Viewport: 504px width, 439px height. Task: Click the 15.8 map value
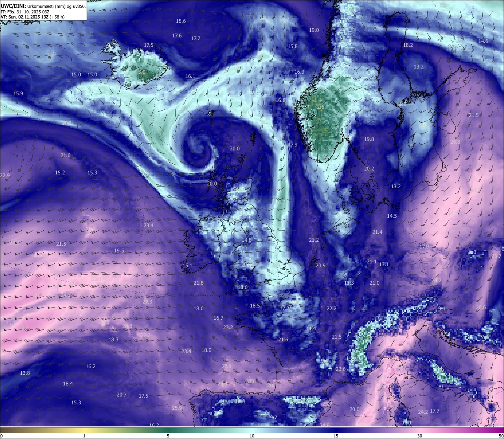coord(293,46)
